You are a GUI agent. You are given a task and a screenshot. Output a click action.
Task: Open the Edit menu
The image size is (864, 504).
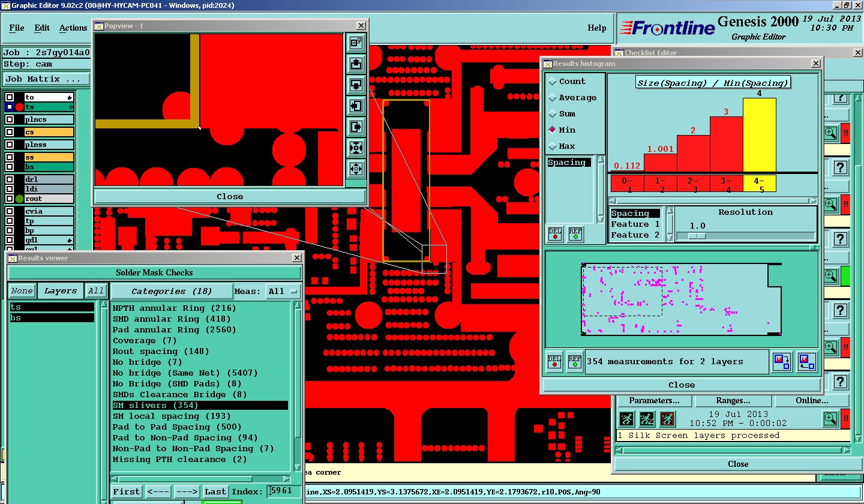pyautogui.click(x=42, y=28)
